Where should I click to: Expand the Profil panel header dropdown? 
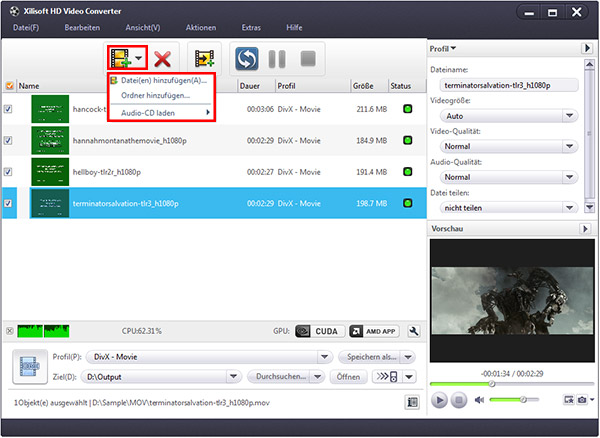(442, 49)
